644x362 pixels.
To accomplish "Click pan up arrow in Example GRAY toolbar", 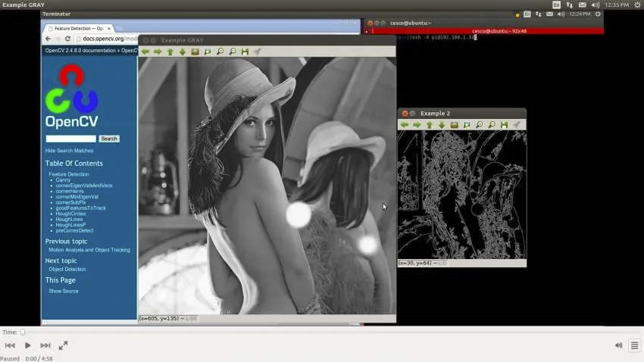I will [x=170, y=51].
